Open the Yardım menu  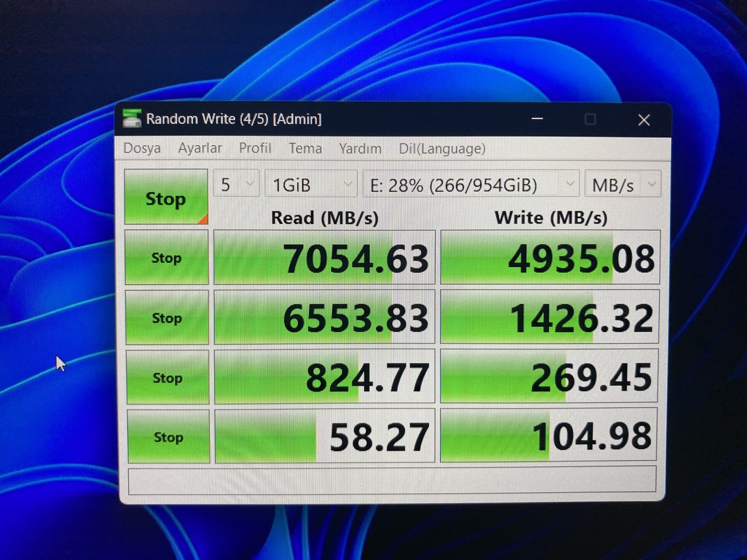click(x=360, y=149)
